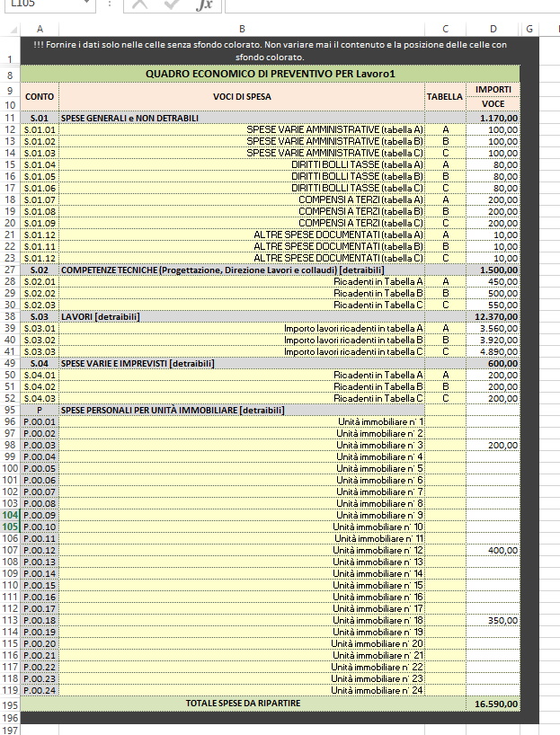The image size is (560, 735).
Task: Click cell S.01 SPESE GENERALI e NON DETRABILI
Action: tap(242, 118)
